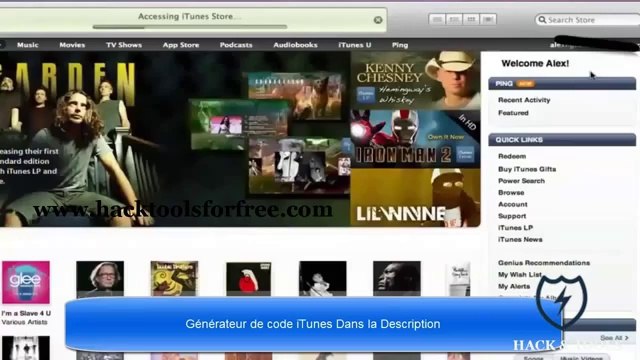Screen dimensions: 640x360
Task: Open the Music store tab
Action: [28, 45]
